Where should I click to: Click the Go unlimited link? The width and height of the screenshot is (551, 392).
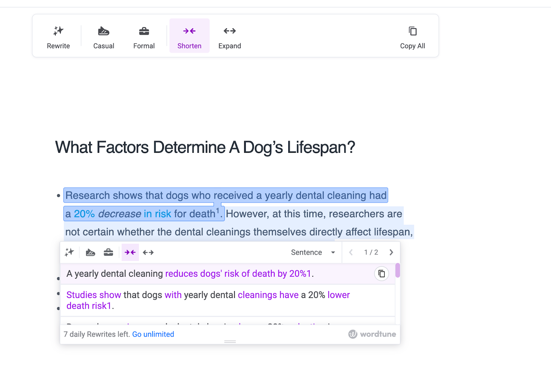click(x=153, y=334)
